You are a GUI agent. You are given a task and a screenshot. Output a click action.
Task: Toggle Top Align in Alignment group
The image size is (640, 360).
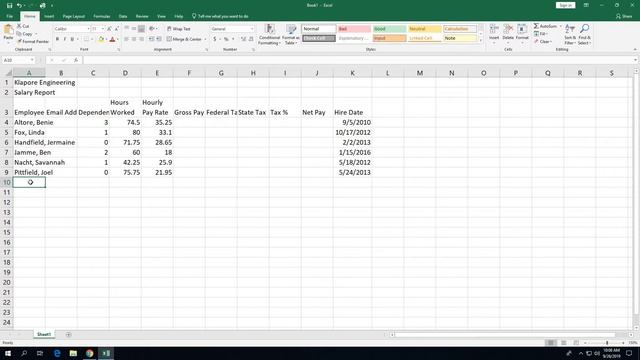click(127, 29)
